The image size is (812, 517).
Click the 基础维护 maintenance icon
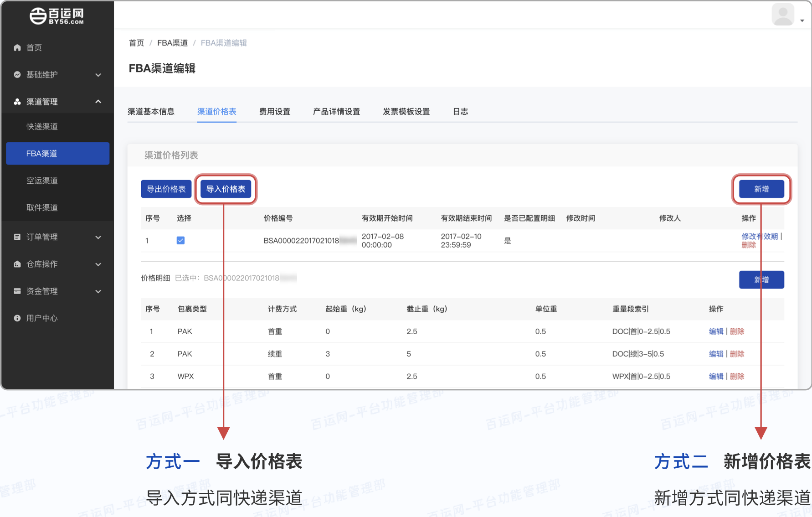(x=17, y=75)
